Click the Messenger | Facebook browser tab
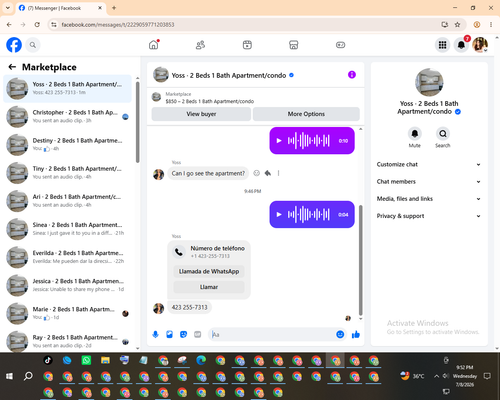 click(60, 8)
